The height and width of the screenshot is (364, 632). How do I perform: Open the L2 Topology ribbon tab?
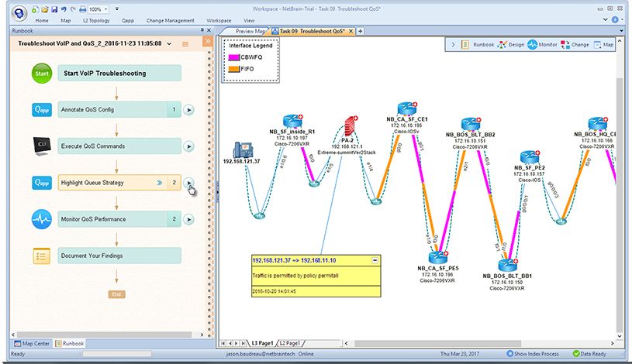96,21
